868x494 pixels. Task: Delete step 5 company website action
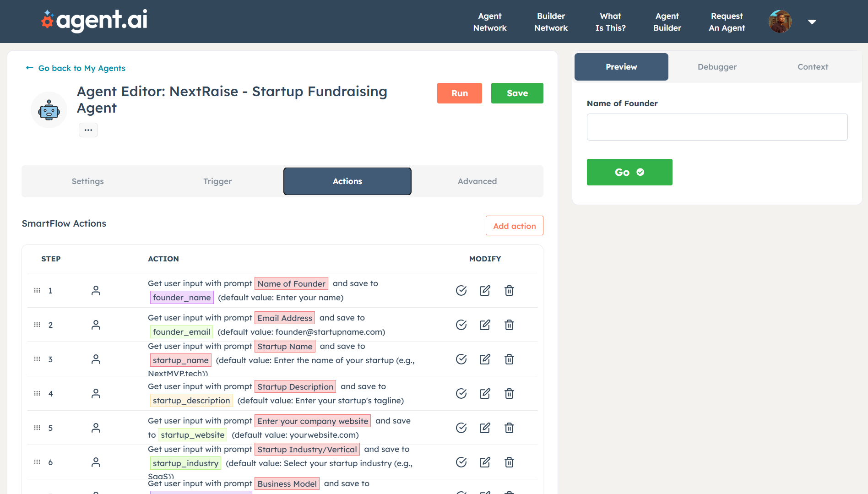click(x=509, y=428)
